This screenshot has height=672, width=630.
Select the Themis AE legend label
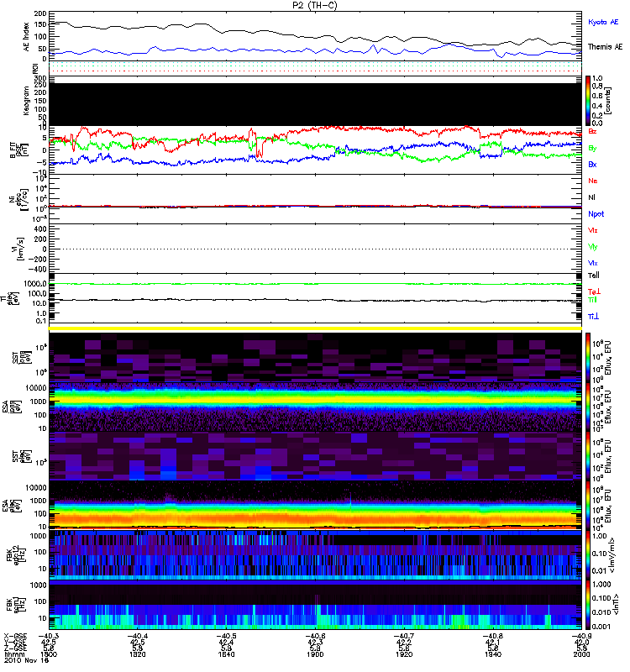(605, 47)
